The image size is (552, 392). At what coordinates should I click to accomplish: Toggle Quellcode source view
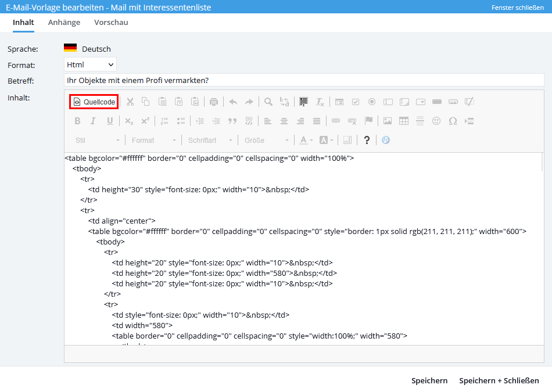tap(94, 102)
